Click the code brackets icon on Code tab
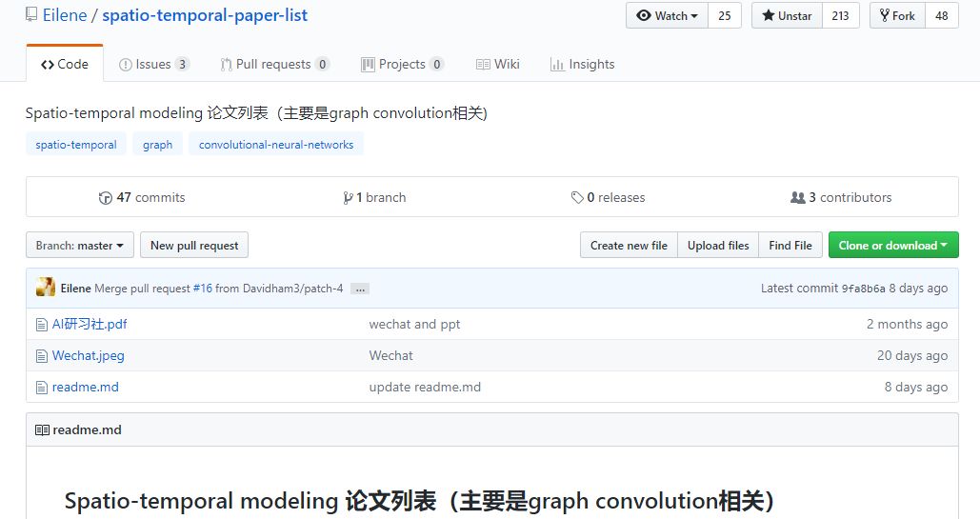The image size is (980, 519). coord(48,65)
